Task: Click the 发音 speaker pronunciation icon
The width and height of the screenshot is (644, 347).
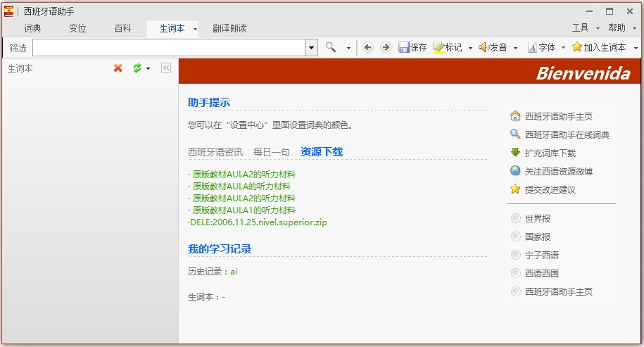Action: tap(484, 47)
